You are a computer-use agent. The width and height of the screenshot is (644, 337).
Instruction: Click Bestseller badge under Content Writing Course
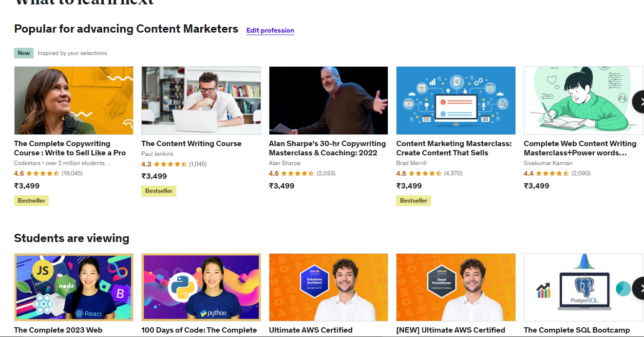[159, 191]
